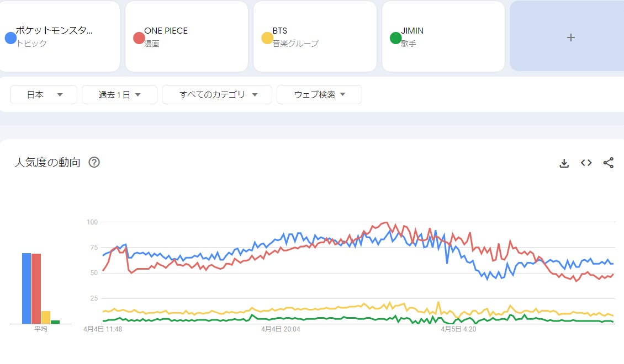
Task: Select the ONE PIECE search term card
Action: (187, 36)
